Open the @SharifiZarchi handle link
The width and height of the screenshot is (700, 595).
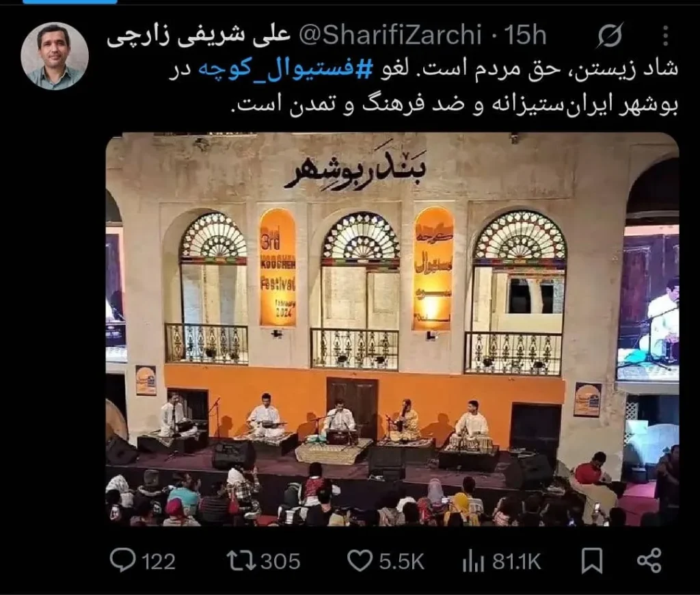point(390,34)
